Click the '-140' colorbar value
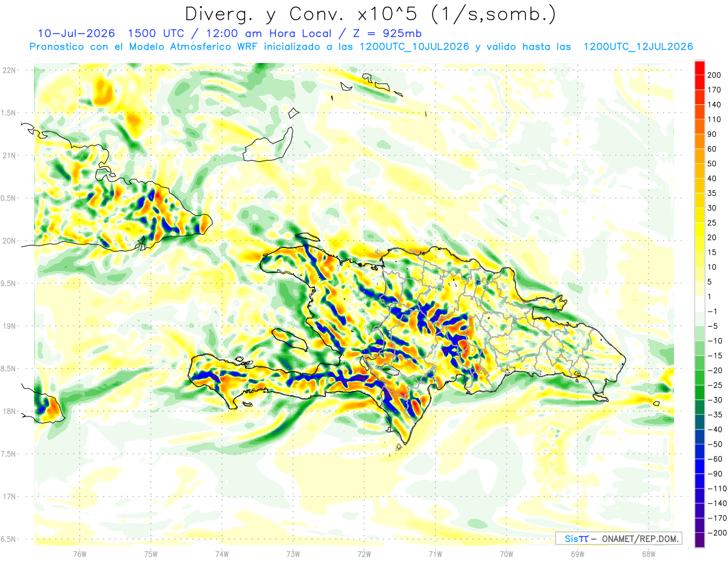The width and height of the screenshot is (728, 562). click(x=717, y=503)
